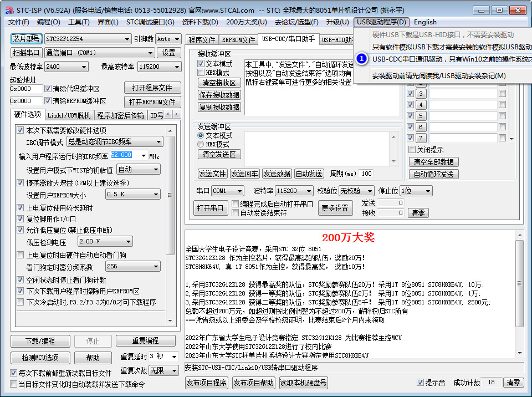Click the 发布项目程序 button
Viewport: 532px width, 397px height.
coord(206,383)
